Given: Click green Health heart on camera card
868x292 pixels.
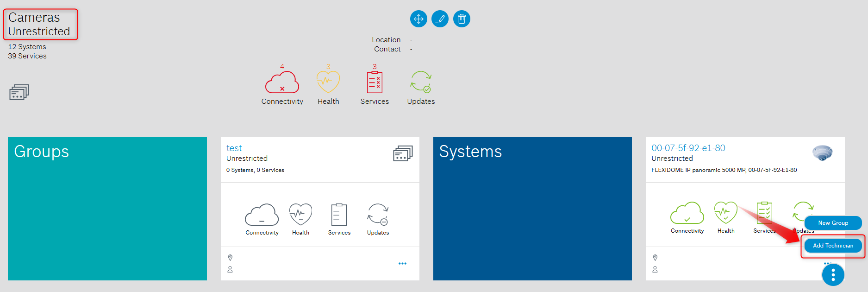Looking at the screenshot, I should point(726,213).
